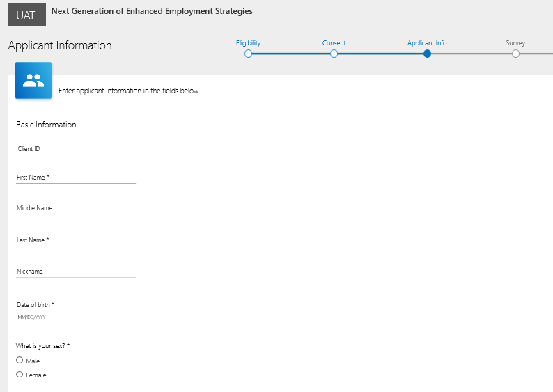Go to the Consent step circle
The width and height of the screenshot is (553, 392).
(334, 54)
